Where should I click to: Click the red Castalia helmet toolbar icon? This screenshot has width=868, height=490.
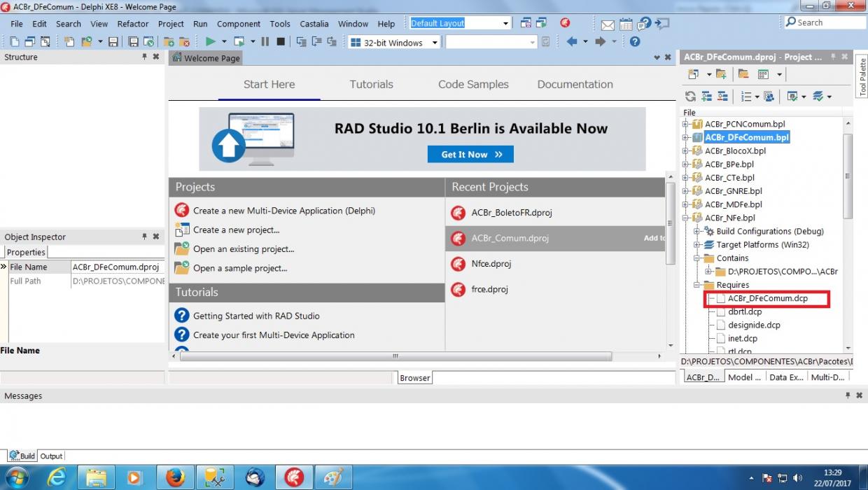click(x=565, y=22)
